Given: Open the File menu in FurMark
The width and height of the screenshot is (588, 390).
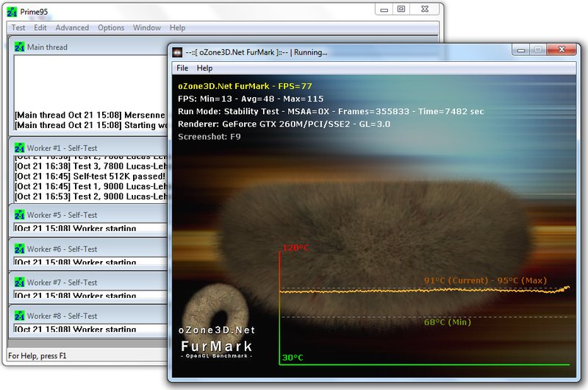Looking at the screenshot, I should click(x=182, y=68).
